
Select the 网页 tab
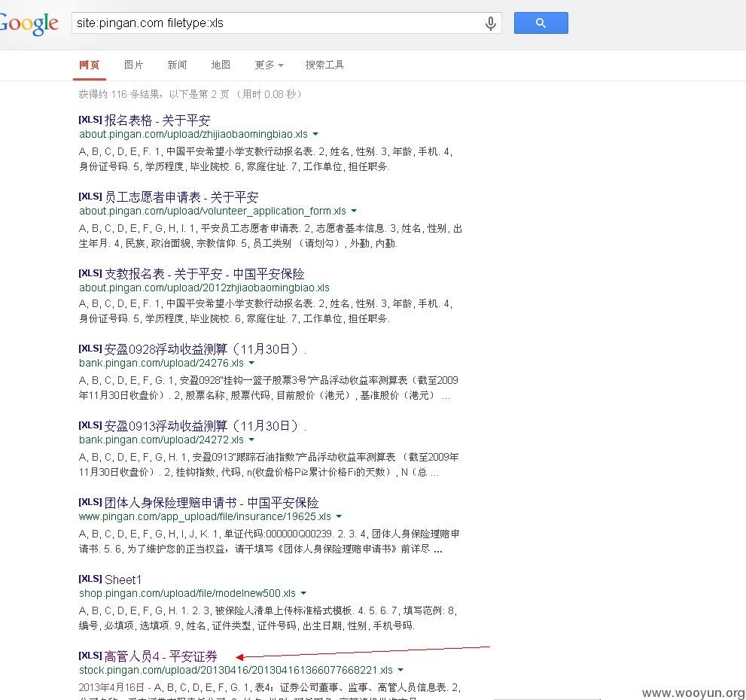(x=89, y=65)
